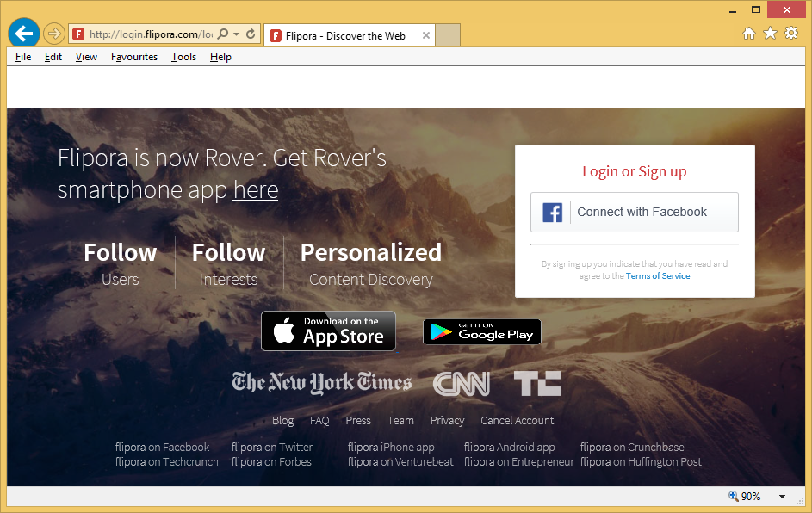
Task: Click the Follow Users text
Action: coord(121,263)
